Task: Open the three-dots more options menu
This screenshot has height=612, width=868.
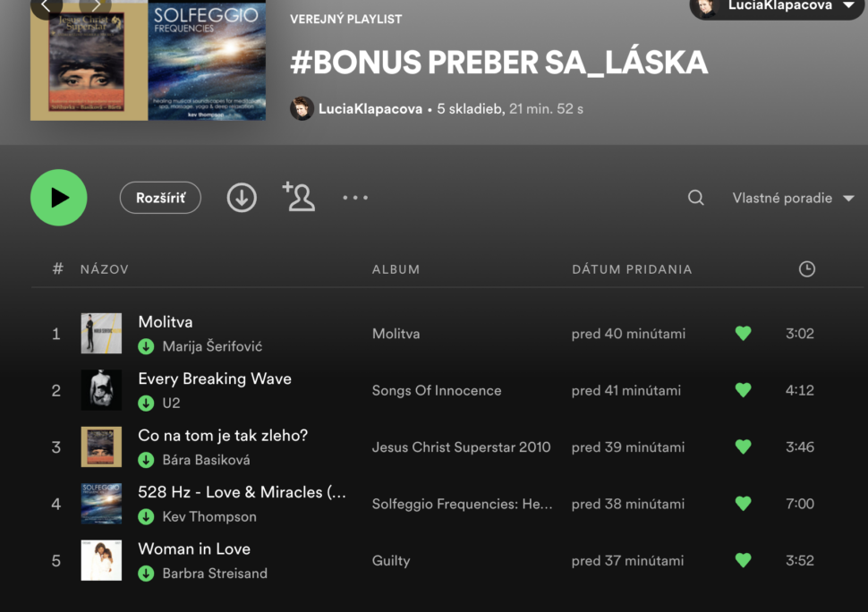Action: [x=355, y=198]
